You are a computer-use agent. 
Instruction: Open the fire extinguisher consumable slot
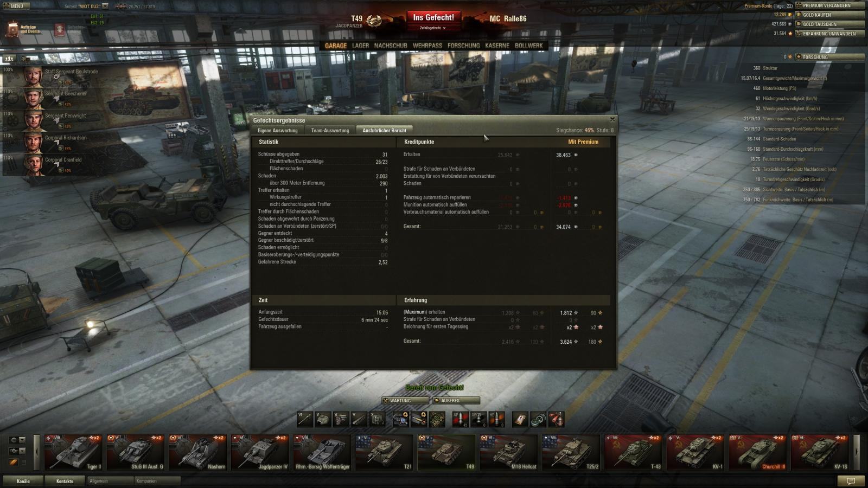556,419
